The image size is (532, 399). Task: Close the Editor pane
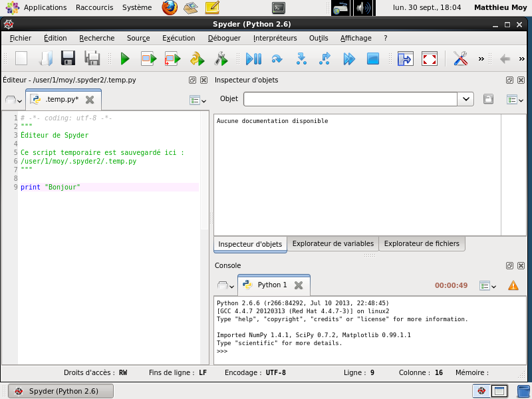point(204,80)
